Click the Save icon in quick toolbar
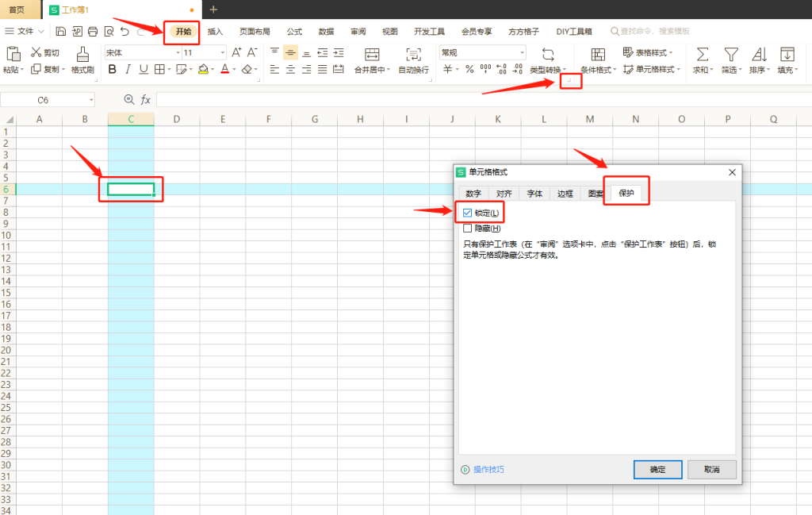Screen dimensions: 812x515 click(x=60, y=32)
